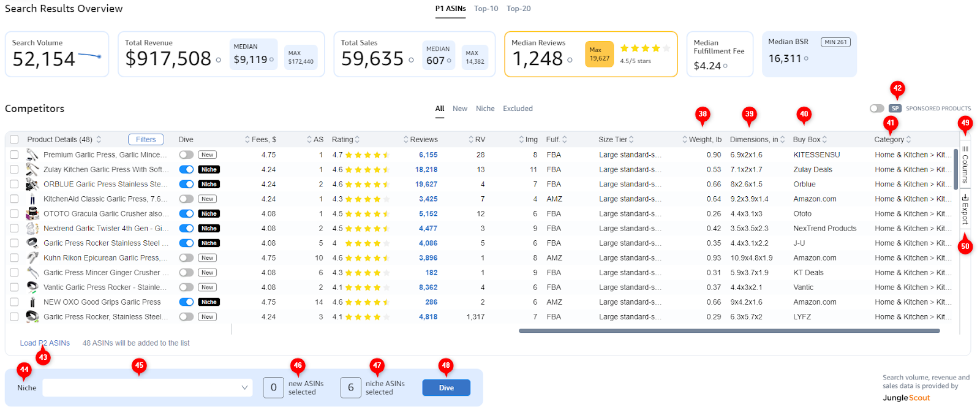Click the Max 19,627 reviews badge
980x415 pixels.
tap(599, 54)
